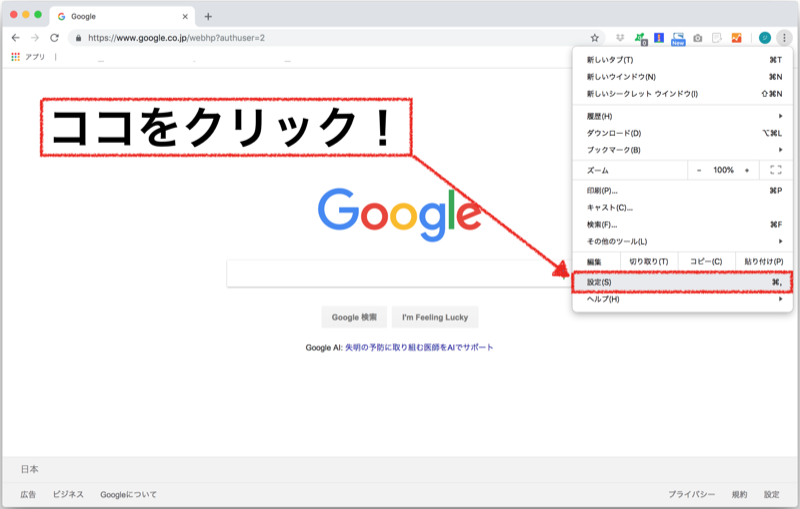Click the blue 'New' badge extension icon
This screenshot has width=800, height=509.
tap(678, 38)
